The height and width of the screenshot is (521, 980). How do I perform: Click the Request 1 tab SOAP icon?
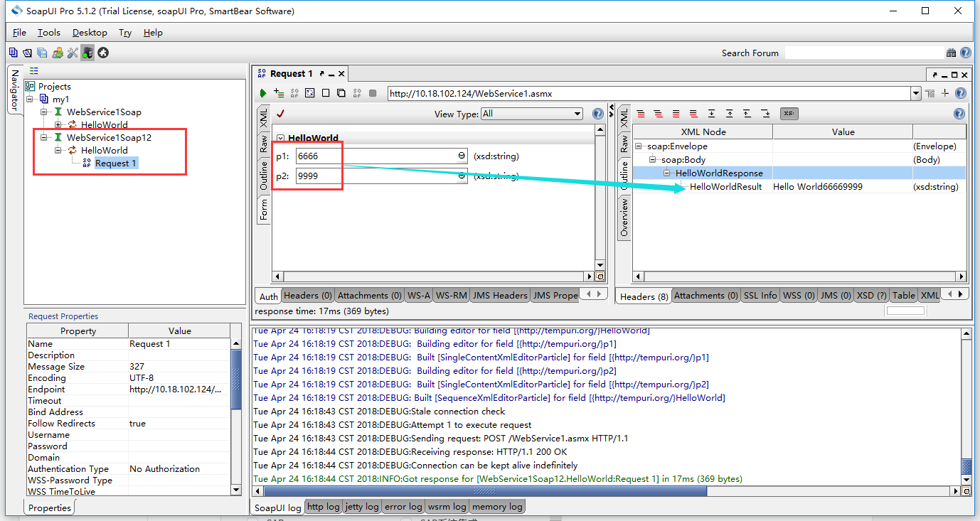pyautogui.click(x=262, y=73)
